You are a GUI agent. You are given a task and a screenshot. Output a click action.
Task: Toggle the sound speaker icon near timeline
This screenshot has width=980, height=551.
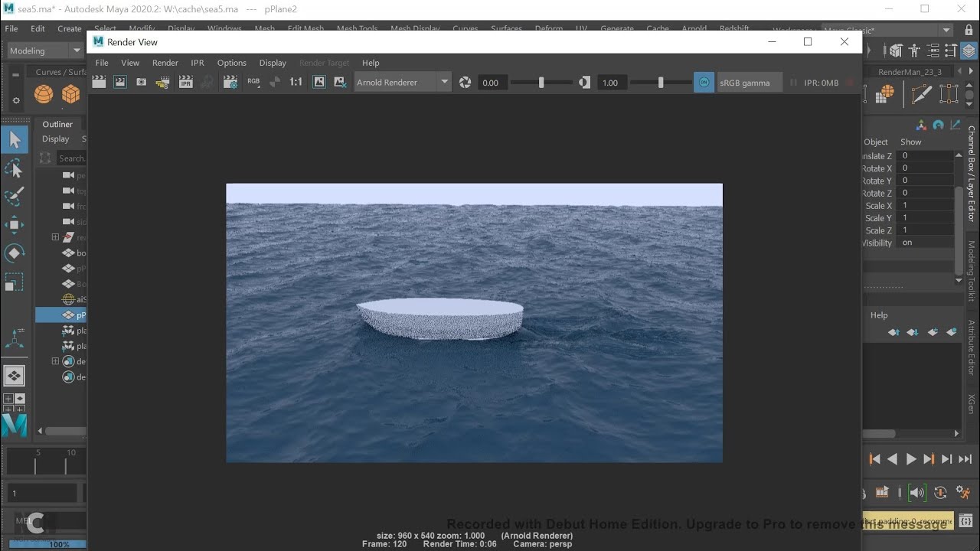click(917, 493)
